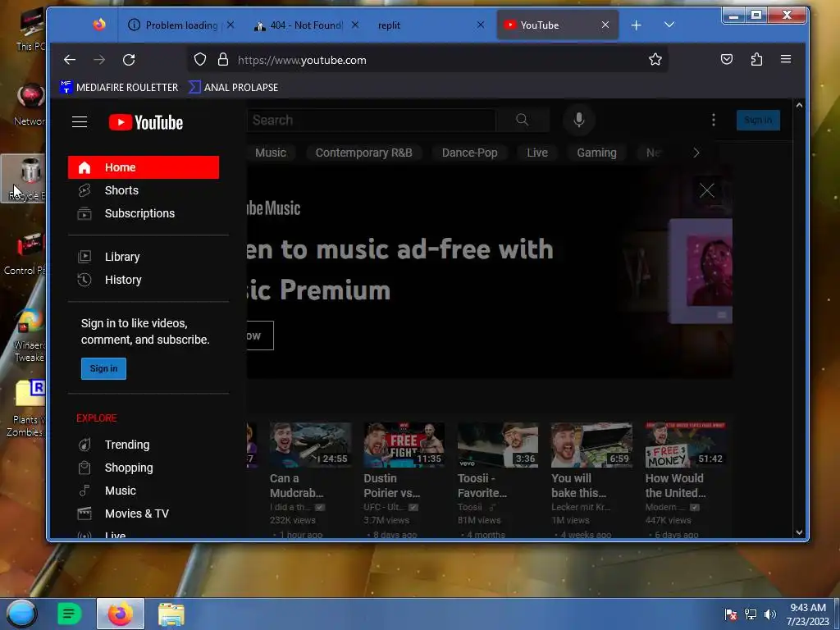840x630 pixels.
Task: Open the Firefox application menu
Action: point(786,59)
